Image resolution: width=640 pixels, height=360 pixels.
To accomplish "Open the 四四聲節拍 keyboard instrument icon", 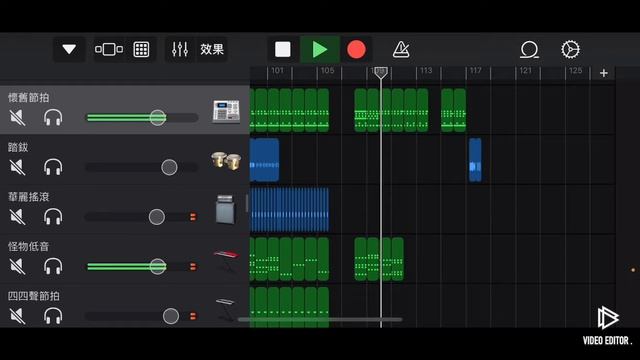I will point(226,309).
